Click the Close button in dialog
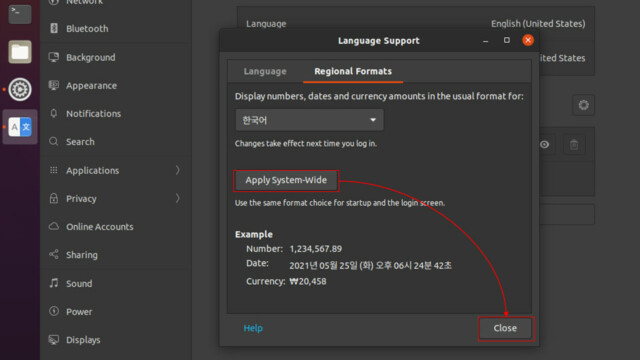Screen dimensions: 640x360 [x=505, y=328]
